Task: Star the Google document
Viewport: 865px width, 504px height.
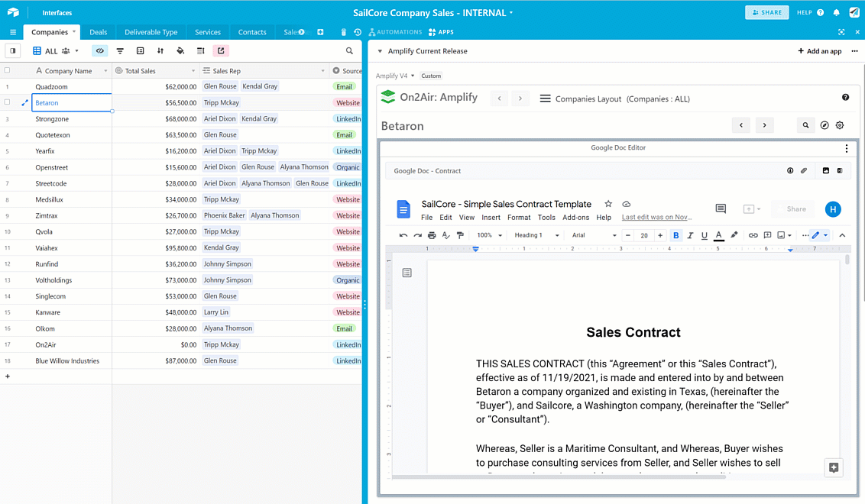Action: tap(608, 203)
